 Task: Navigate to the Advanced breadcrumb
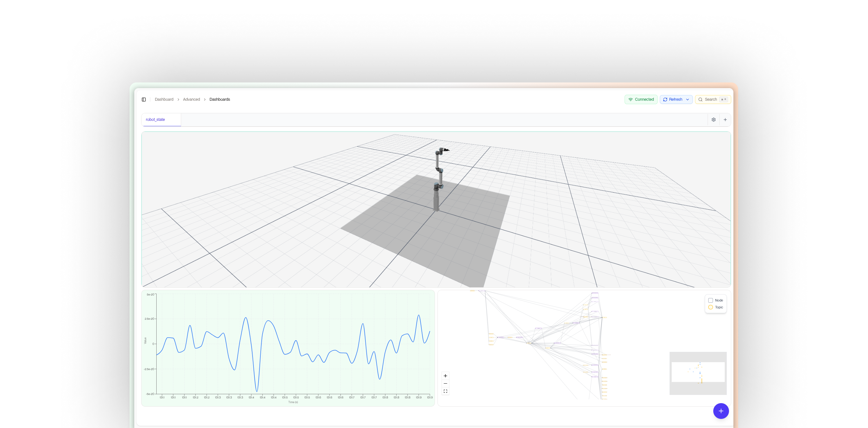point(191,99)
